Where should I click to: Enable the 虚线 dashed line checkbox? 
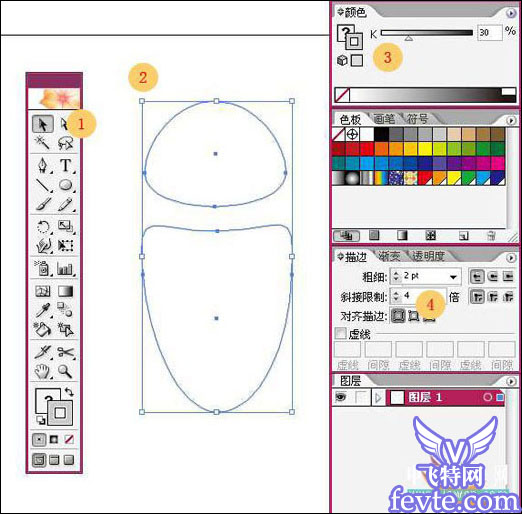click(x=340, y=333)
